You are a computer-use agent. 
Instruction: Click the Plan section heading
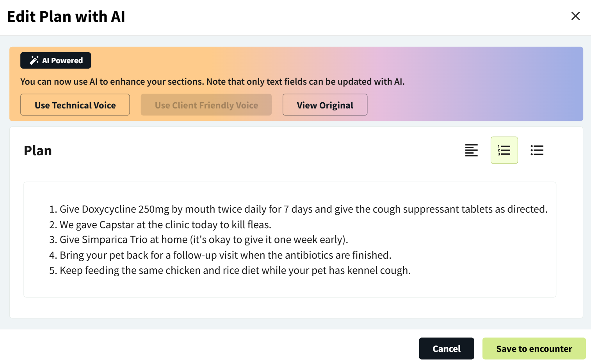38,150
